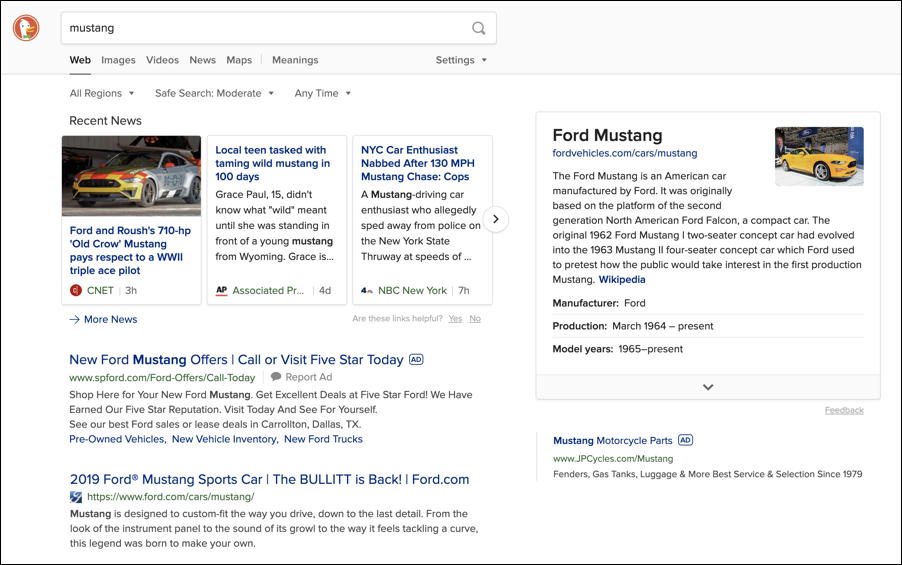Click the https://www.ford.com/cars/mustang/ URL
The image size is (902, 565).
(x=170, y=497)
